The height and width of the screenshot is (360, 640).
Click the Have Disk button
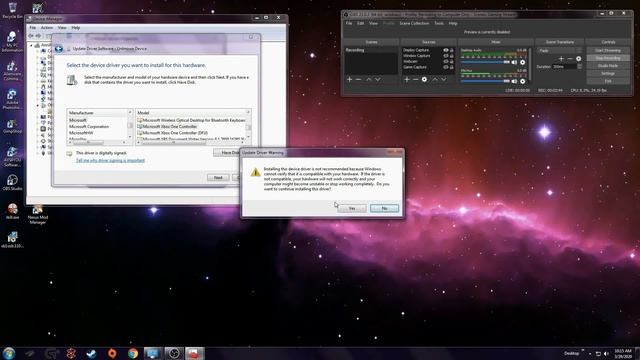pos(227,152)
